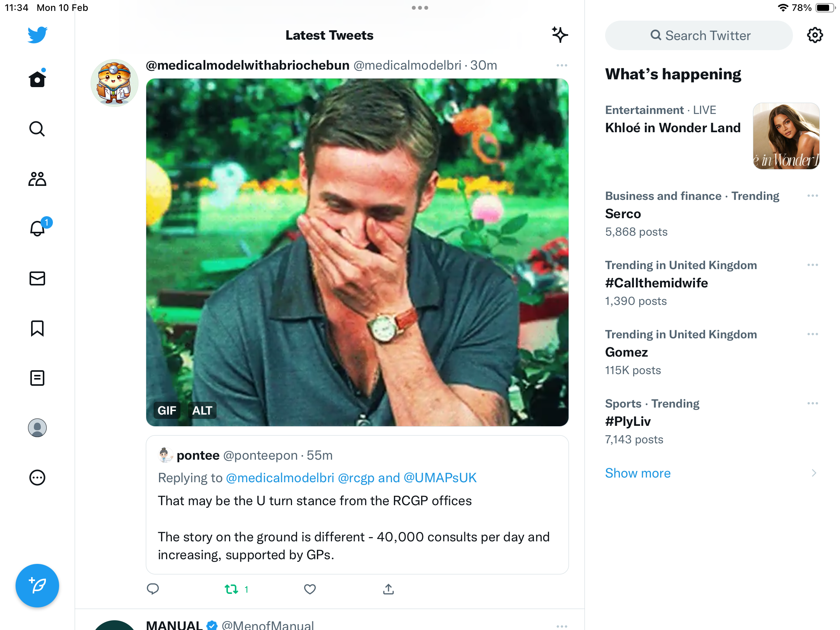This screenshot has height=630, width=840.
Task: Open Explore search icon in sidebar
Action: click(37, 129)
